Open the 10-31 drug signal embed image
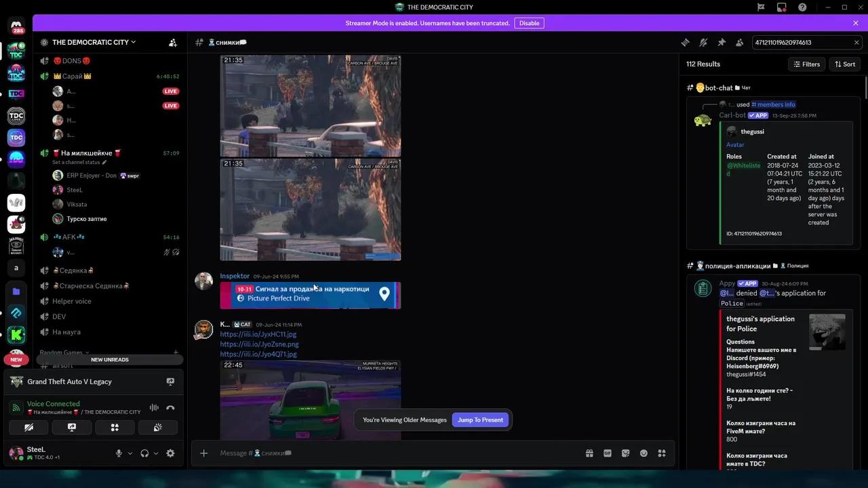The image size is (868, 488). pos(311,296)
